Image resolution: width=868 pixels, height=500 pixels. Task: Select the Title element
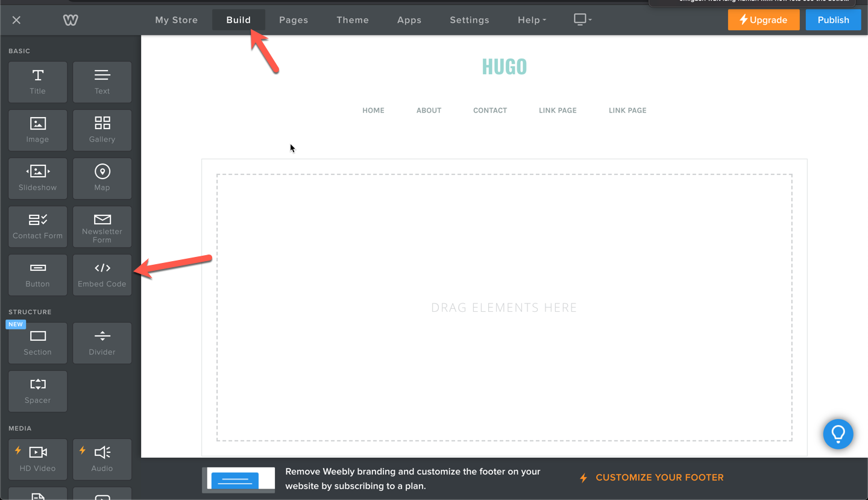pos(37,82)
